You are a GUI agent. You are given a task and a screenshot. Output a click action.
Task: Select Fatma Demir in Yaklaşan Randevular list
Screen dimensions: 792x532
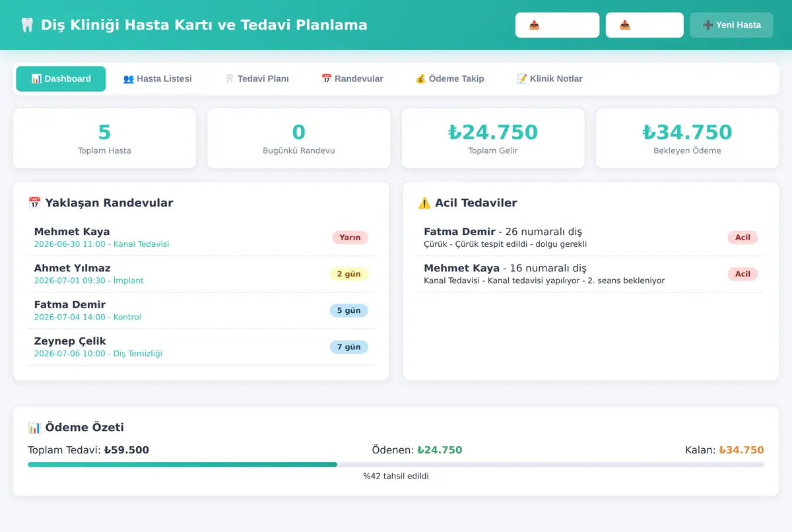tap(70, 304)
